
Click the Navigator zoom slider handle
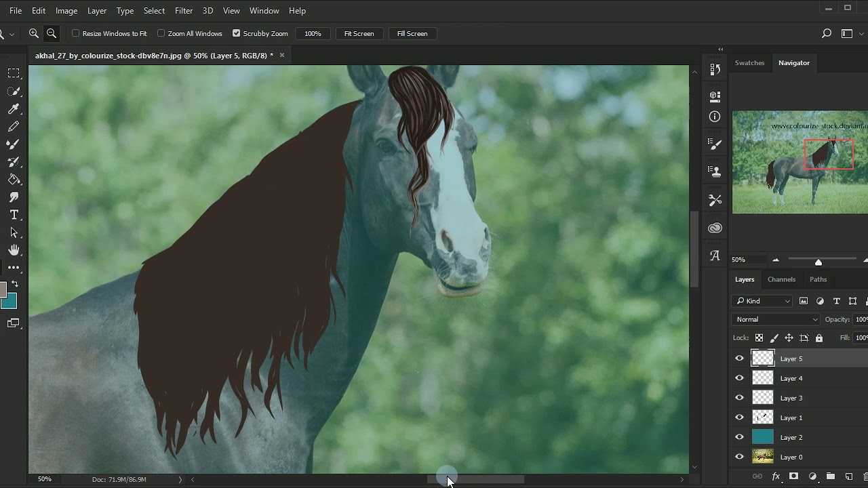(818, 262)
